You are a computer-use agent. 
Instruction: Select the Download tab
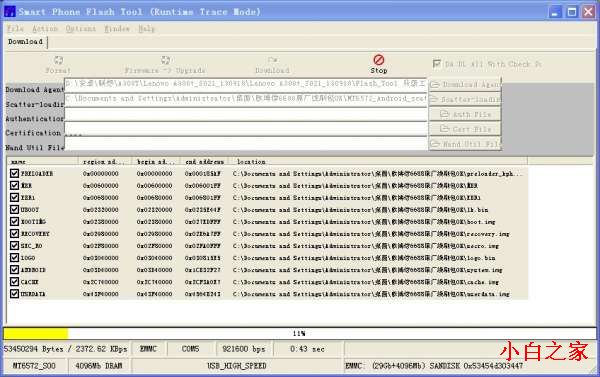(26, 42)
